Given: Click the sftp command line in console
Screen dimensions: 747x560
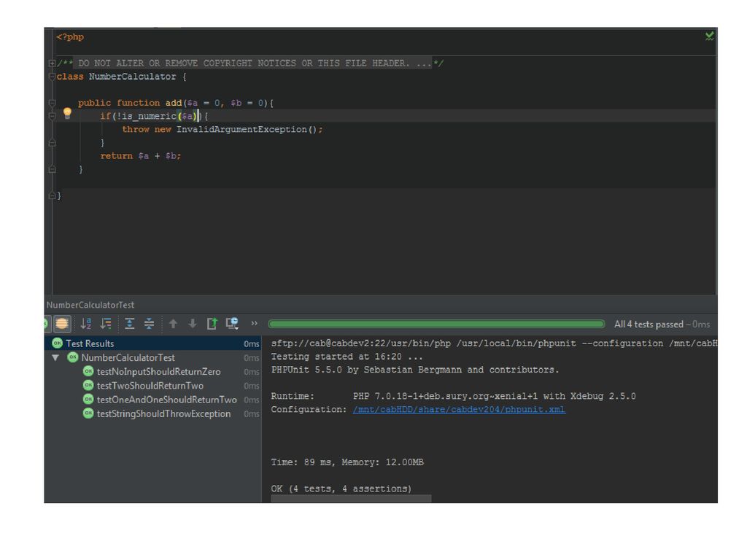Looking at the screenshot, I should point(494,343).
